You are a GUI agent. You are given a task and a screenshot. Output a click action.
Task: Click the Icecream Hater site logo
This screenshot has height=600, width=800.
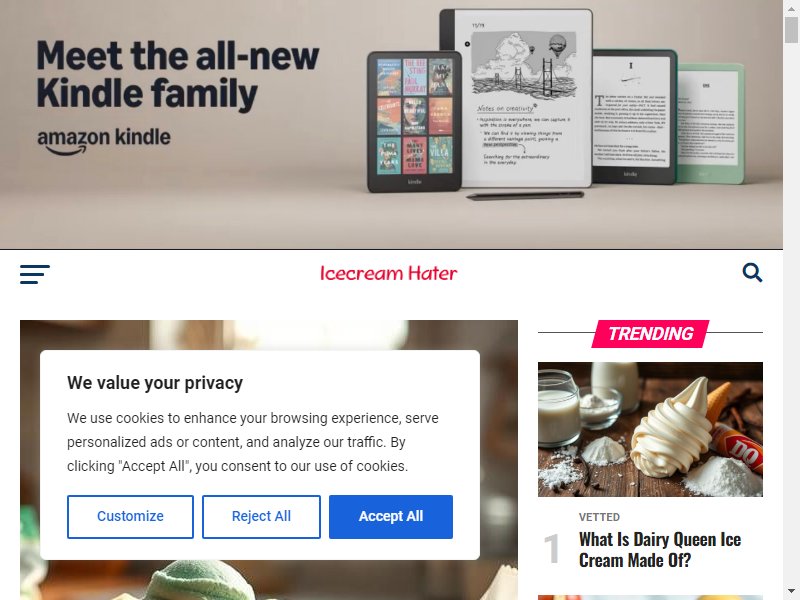[x=389, y=273]
